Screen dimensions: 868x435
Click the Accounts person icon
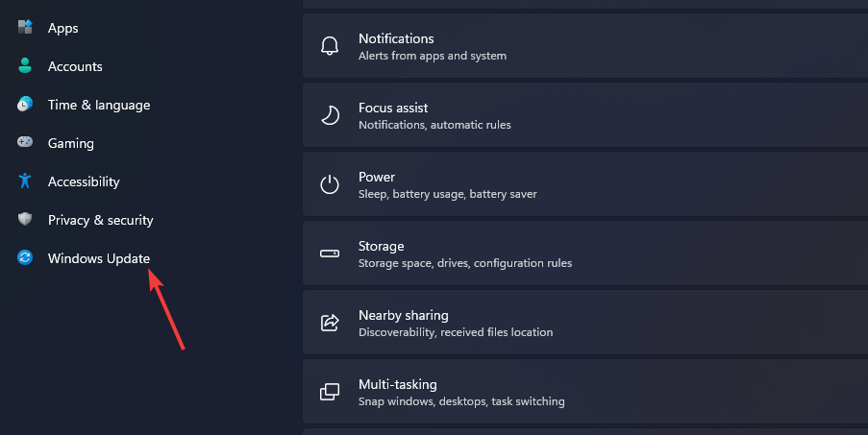click(26, 66)
